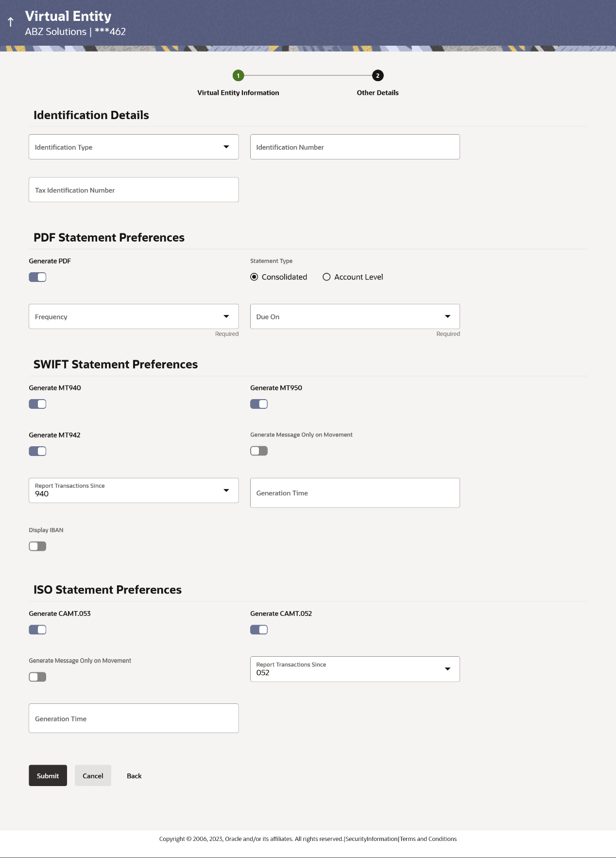Click the Submit button
The width and height of the screenshot is (616, 858).
tap(48, 776)
